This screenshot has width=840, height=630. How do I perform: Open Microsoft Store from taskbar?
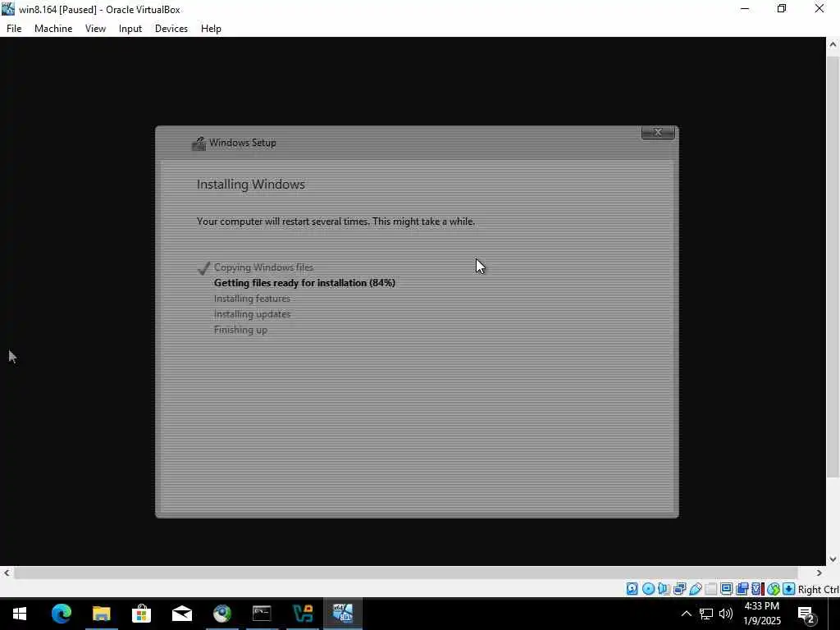(x=141, y=614)
